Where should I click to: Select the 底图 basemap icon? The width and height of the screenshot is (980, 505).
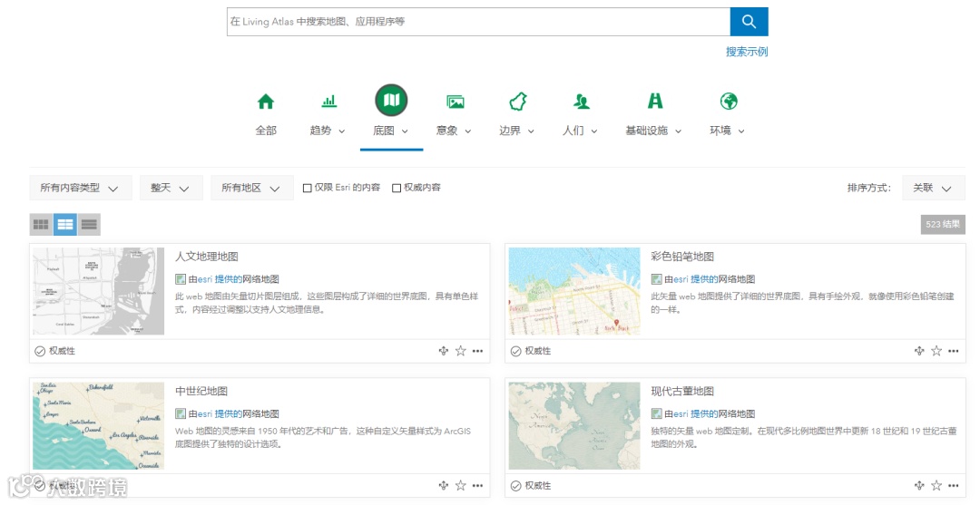[x=391, y=101]
